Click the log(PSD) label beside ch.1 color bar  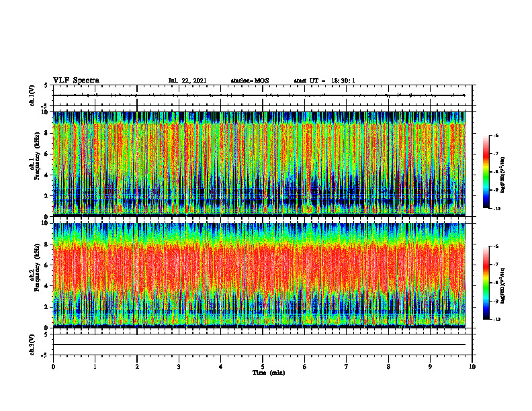pos(503,175)
